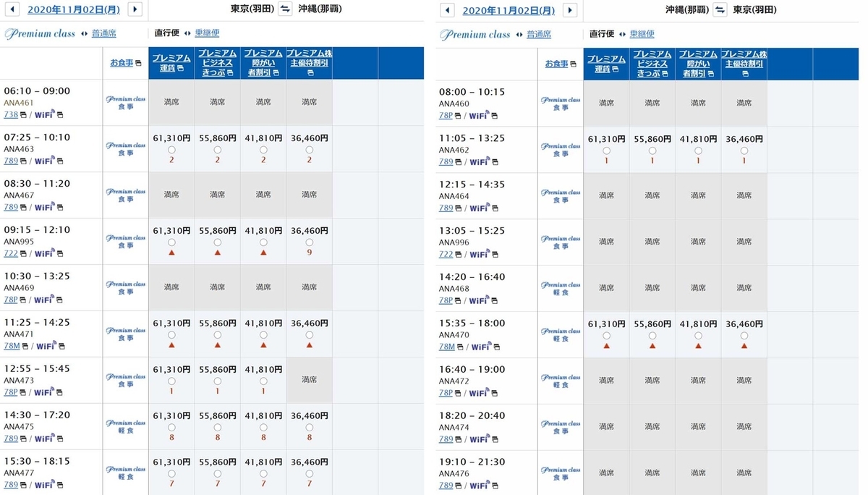Click WiFi icon for flight ANA461
The width and height of the screenshot is (868, 495).
(44, 114)
